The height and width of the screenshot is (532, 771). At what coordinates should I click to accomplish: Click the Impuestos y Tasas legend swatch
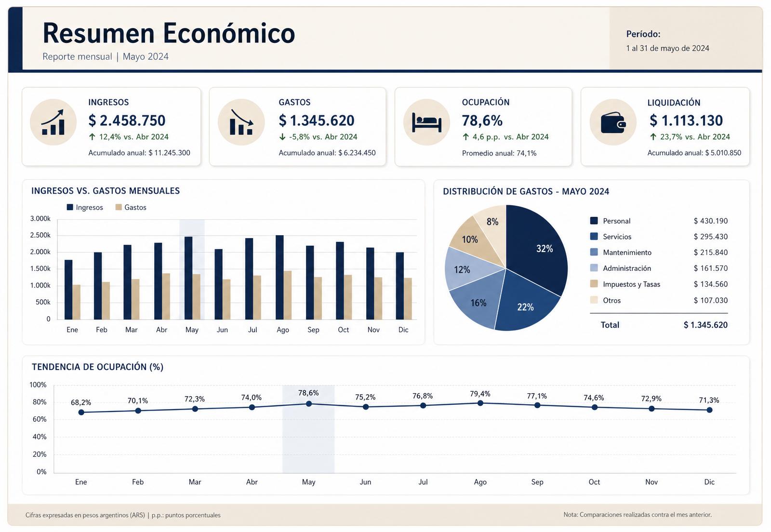(x=594, y=284)
